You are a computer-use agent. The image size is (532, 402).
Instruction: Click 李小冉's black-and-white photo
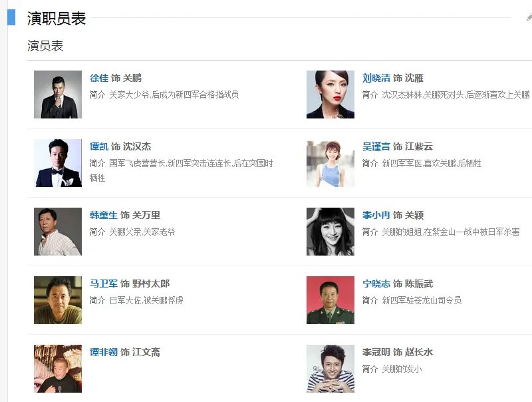[x=331, y=232]
